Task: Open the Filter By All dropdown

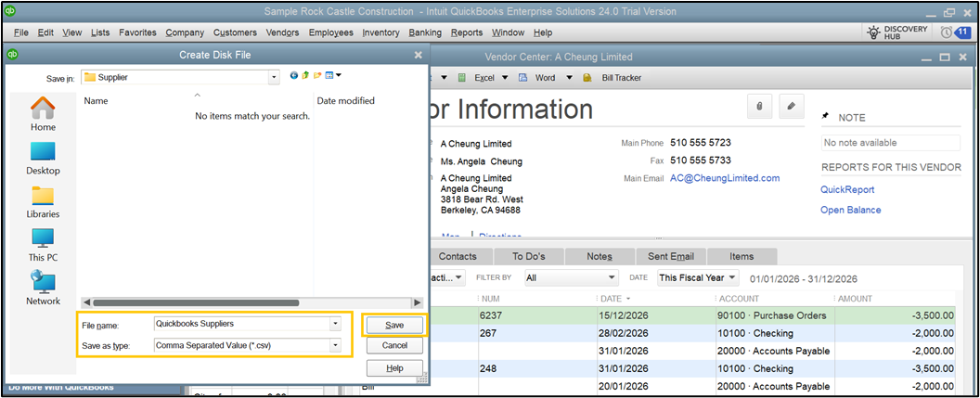Action: (571, 277)
